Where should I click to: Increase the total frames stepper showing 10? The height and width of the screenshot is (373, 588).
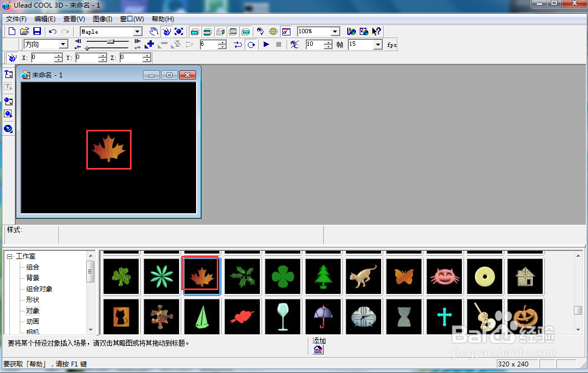(x=328, y=43)
